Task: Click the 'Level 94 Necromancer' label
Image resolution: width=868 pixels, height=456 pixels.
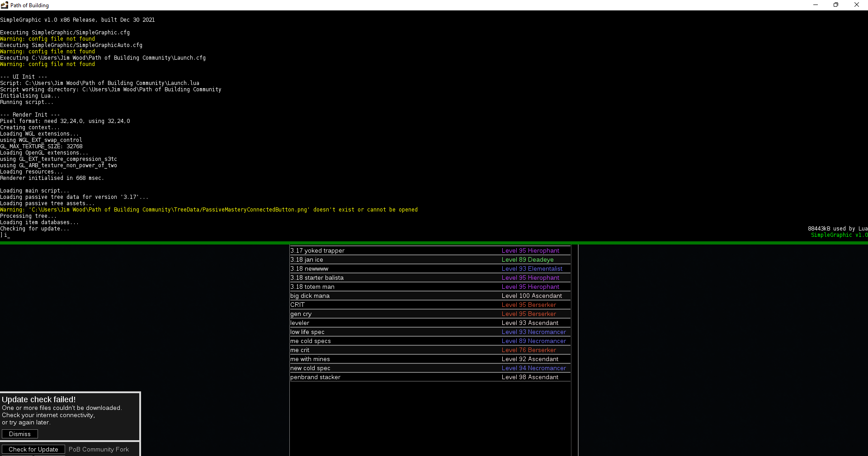Action: [534, 368]
